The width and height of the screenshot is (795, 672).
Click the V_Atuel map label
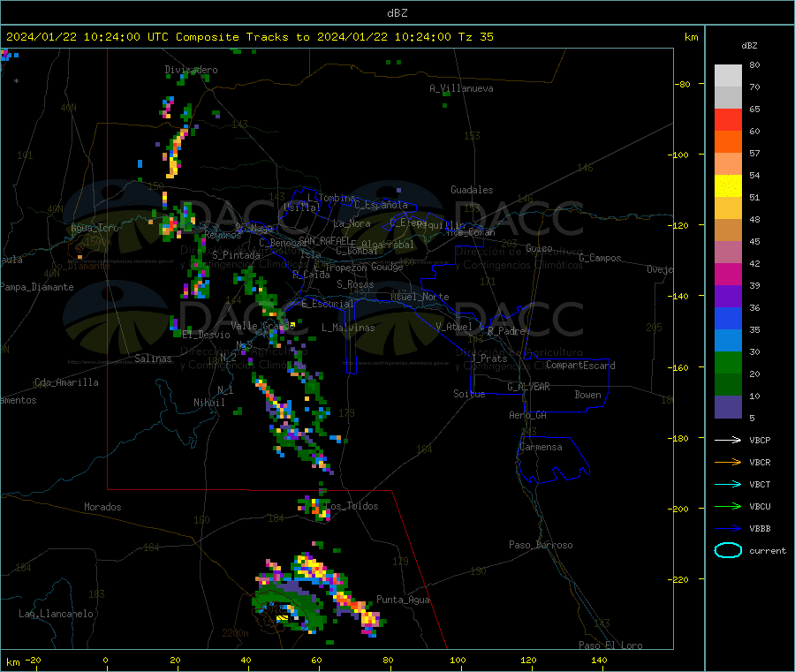pos(454,327)
